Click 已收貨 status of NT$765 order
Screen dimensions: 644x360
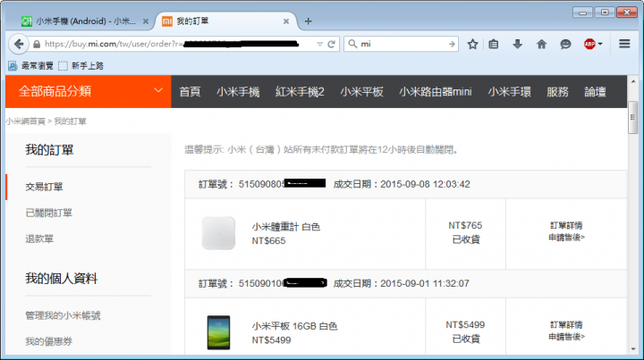point(466,239)
